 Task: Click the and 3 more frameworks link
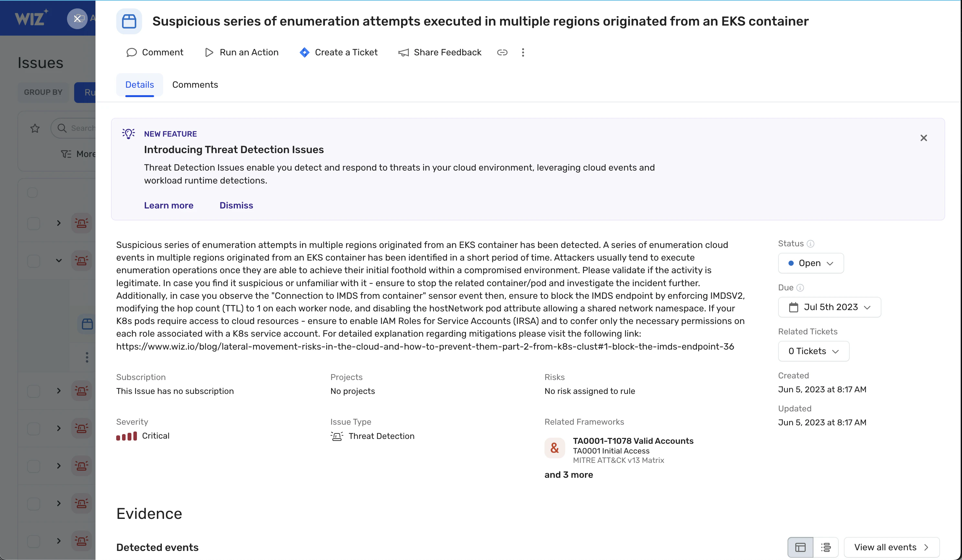coord(569,475)
